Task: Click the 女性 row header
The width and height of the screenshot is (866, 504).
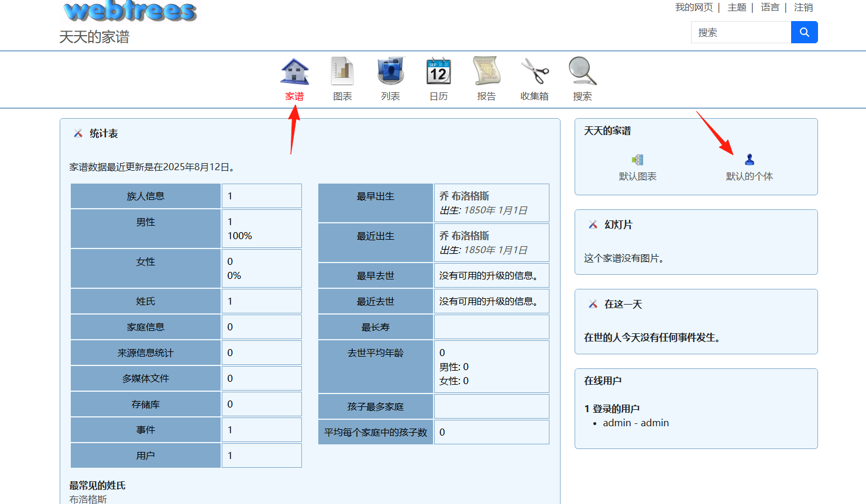Action: tap(146, 268)
